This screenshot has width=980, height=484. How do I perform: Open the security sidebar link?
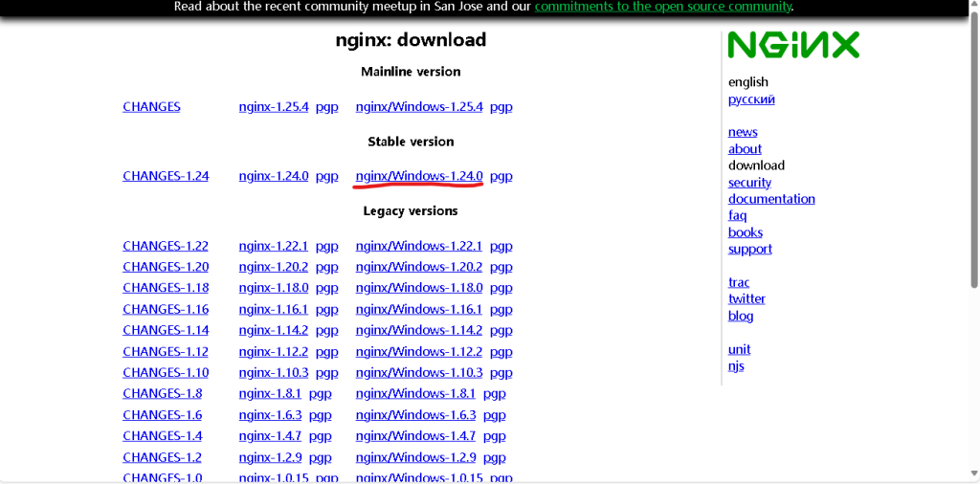[x=749, y=183]
